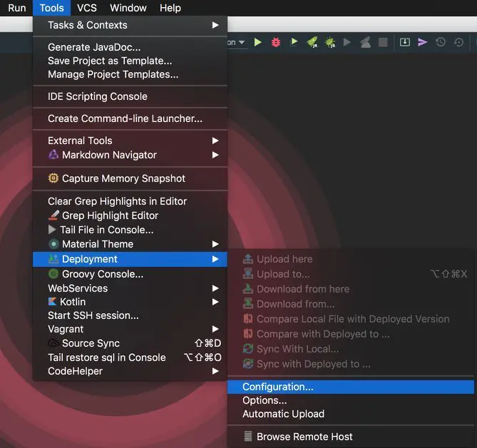Click the purple paper-plane send icon
The image size is (477, 448).
(x=423, y=43)
